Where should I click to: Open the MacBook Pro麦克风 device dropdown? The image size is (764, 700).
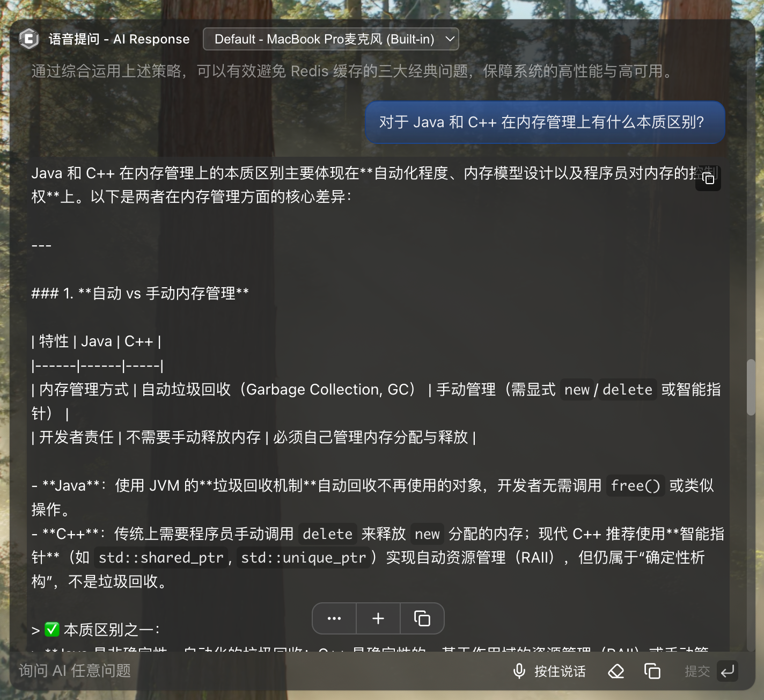(x=330, y=39)
